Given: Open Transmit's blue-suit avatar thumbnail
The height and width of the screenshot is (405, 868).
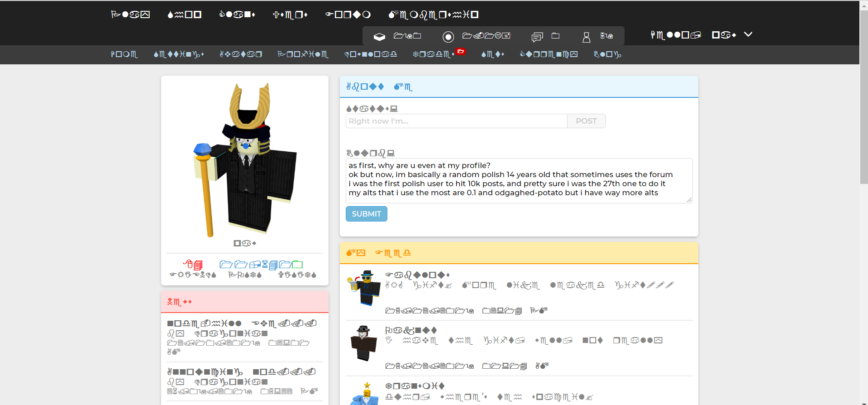Looking at the screenshot, I should (x=365, y=393).
